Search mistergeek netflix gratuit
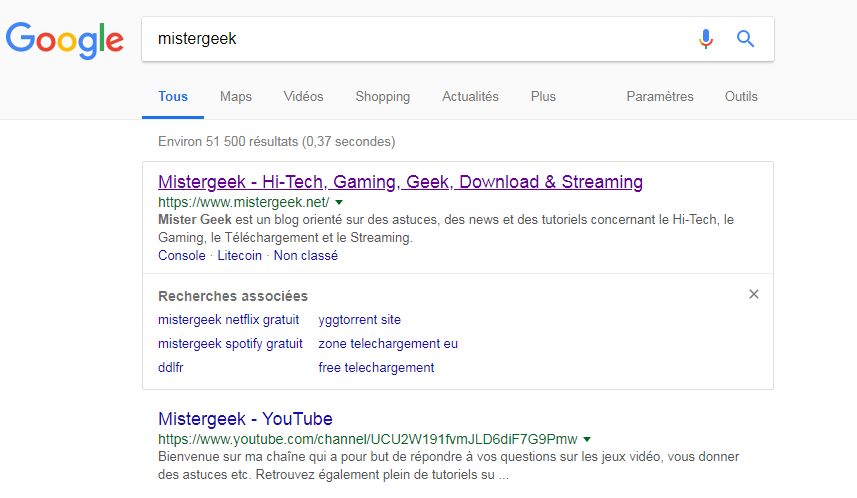The image size is (857, 498). point(228,319)
